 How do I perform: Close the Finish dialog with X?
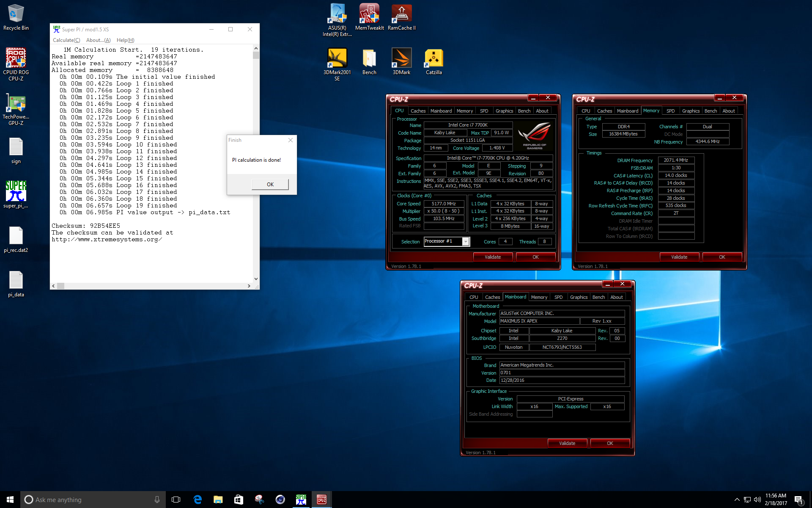click(x=291, y=140)
